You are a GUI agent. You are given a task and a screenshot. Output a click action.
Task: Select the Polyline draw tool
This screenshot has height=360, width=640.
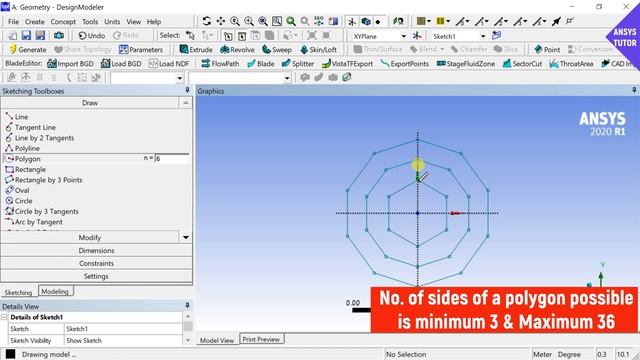tap(22, 148)
